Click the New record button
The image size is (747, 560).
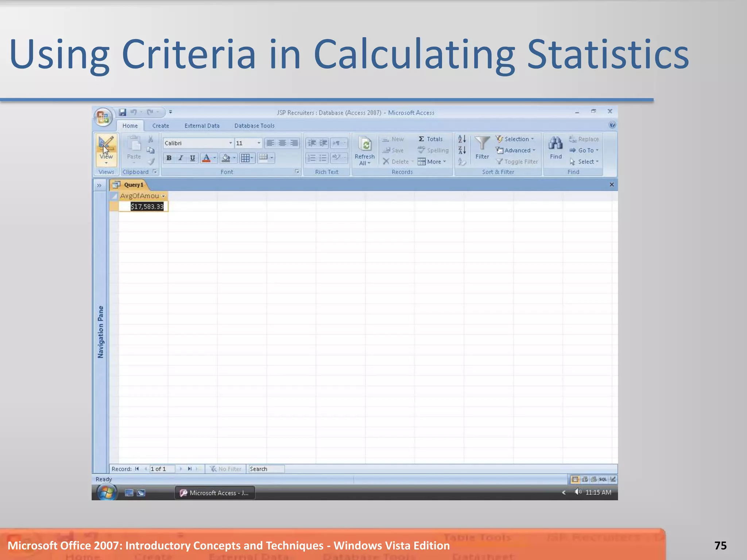[x=393, y=139]
